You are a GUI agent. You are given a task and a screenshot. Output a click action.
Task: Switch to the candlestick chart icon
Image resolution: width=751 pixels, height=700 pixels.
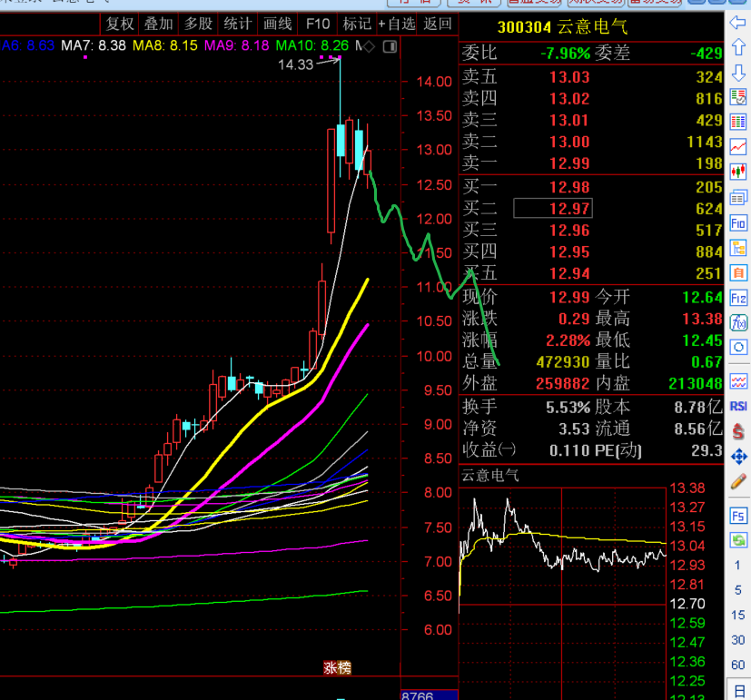coord(738,171)
